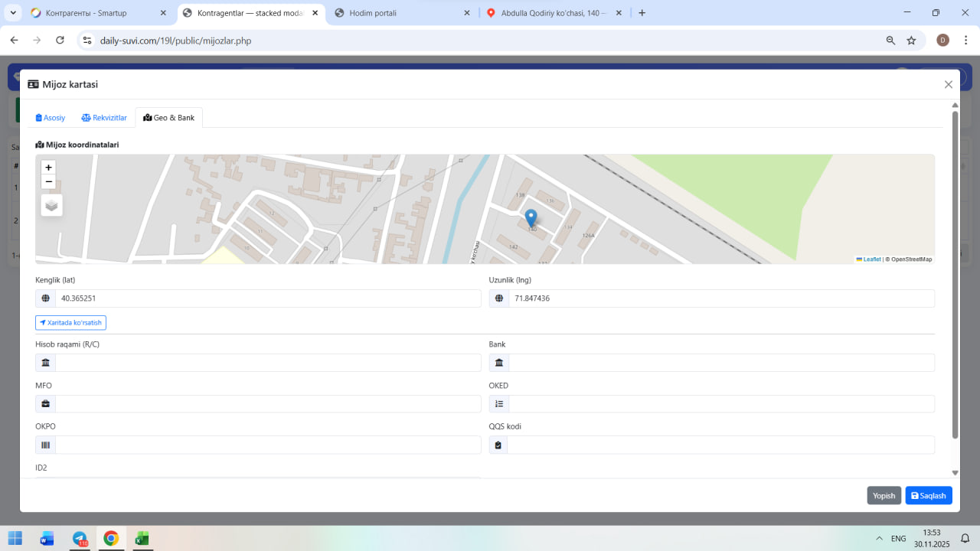This screenshot has width=980, height=551.
Task: Zoom out on the map
Action: [48, 182]
